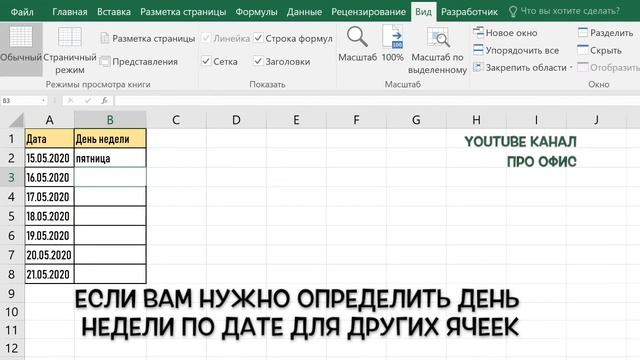Open ribbon Разметка страницы tab
Screen dimensions: 640x360
(x=183, y=11)
